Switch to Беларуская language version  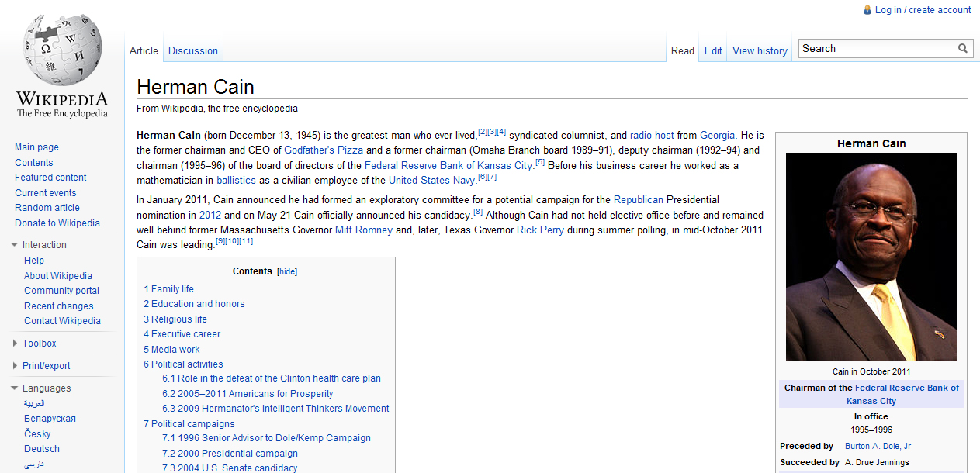pyautogui.click(x=50, y=419)
